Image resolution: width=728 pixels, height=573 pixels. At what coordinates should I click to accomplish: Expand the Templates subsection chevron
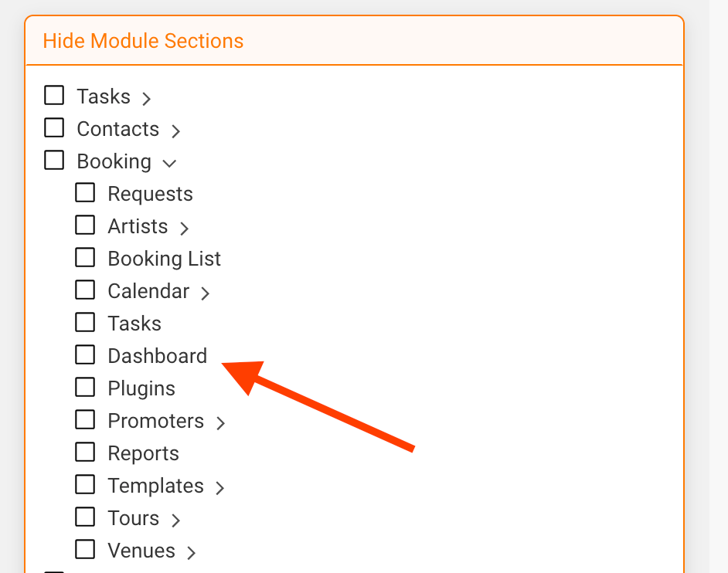(220, 487)
